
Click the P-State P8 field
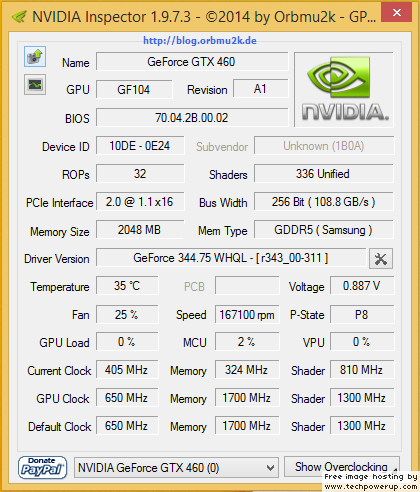[362, 315]
